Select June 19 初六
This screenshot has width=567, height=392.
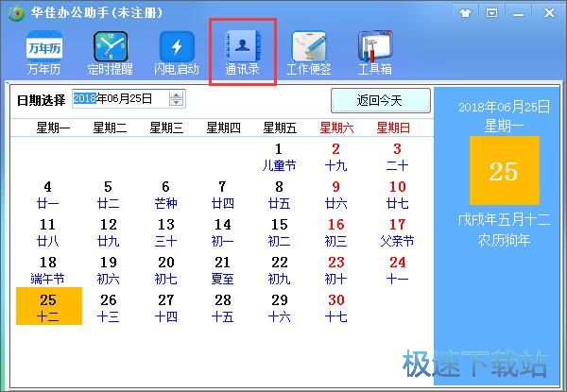108,270
